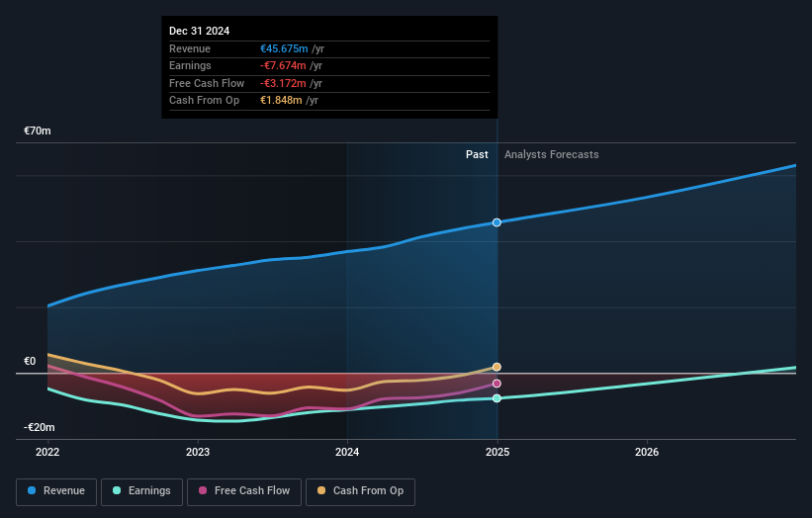Click the €1.848m cash from op value

(x=281, y=101)
